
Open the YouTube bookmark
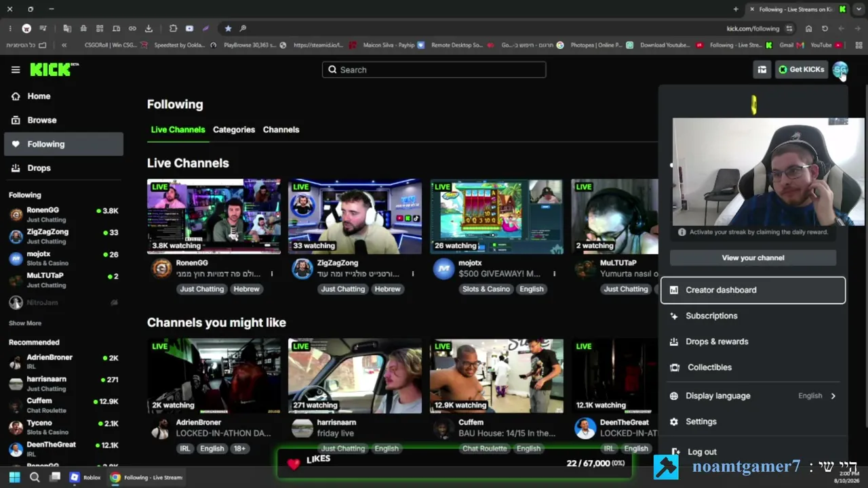click(x=827, y=45)
